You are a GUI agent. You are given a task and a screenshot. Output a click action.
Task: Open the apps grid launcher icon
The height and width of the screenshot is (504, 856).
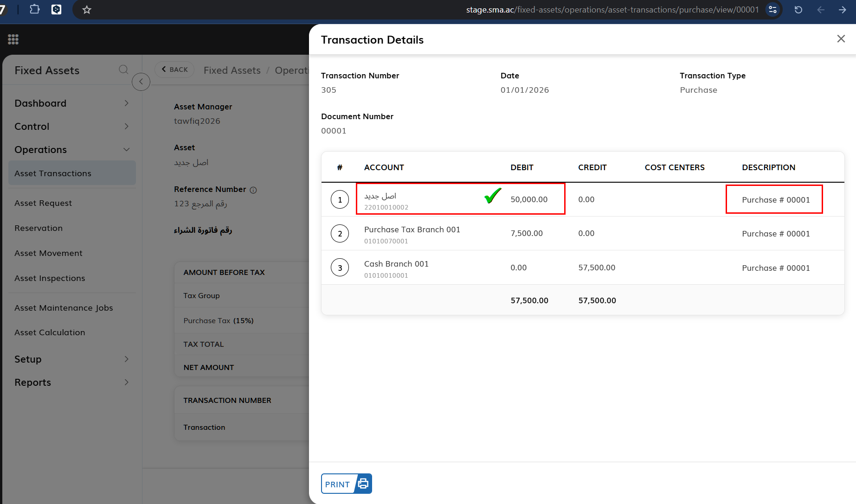click(x=13, y=39)
